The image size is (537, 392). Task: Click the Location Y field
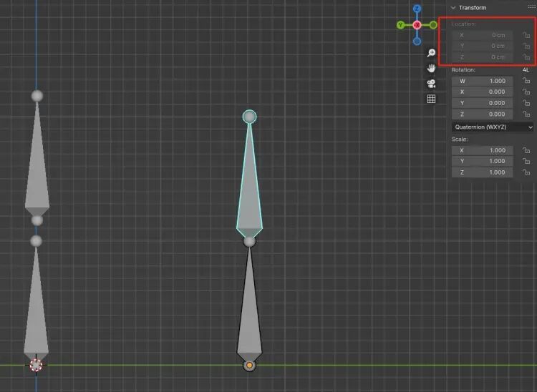coord(482,46)
